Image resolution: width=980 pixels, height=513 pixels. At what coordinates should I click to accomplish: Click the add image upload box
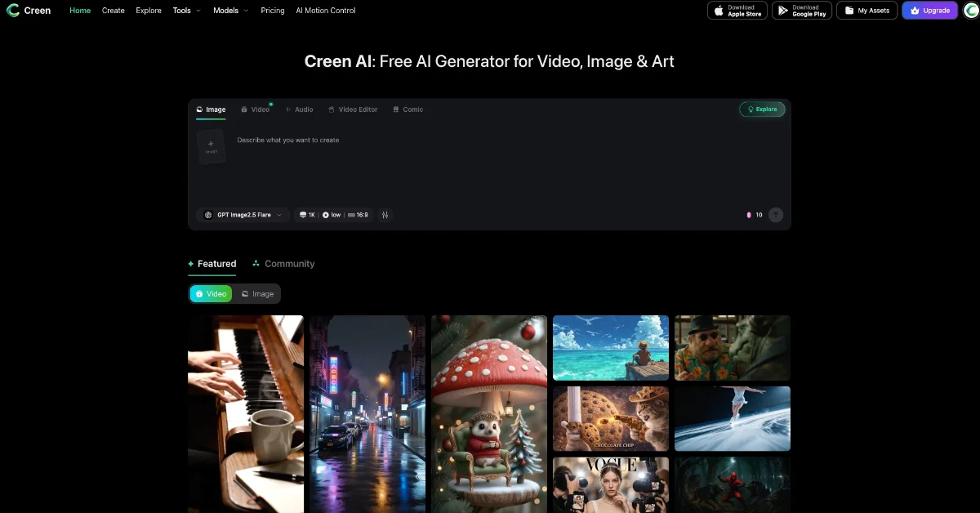211,146
